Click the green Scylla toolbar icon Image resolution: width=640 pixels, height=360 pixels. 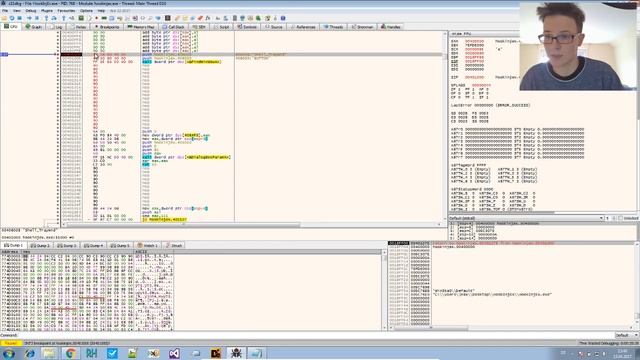tap(81, 18)
